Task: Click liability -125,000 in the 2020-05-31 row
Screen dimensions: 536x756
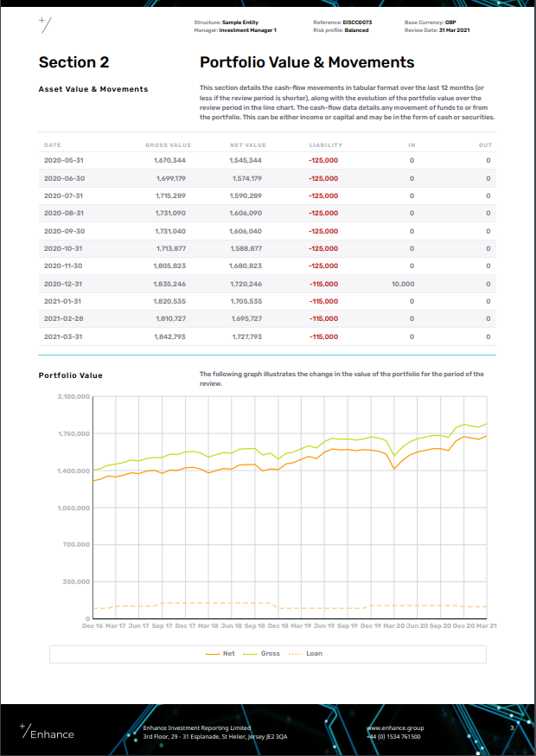Action: coord(323,161)
